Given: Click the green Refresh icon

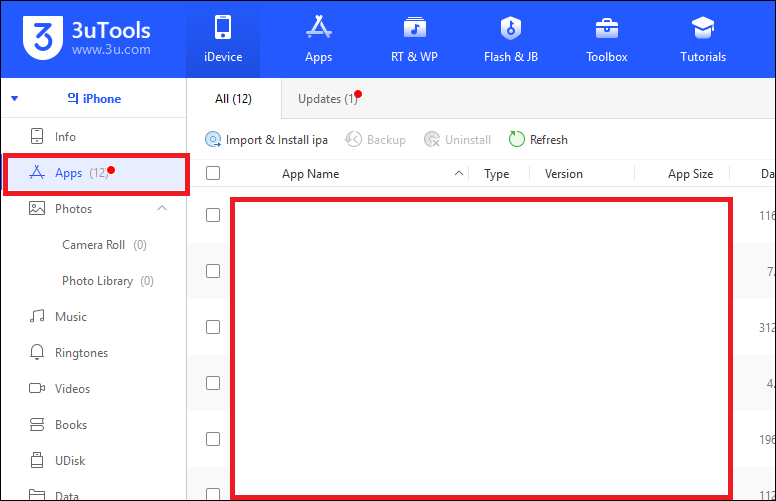Looking at the screenshot, I should coord(517,139).
